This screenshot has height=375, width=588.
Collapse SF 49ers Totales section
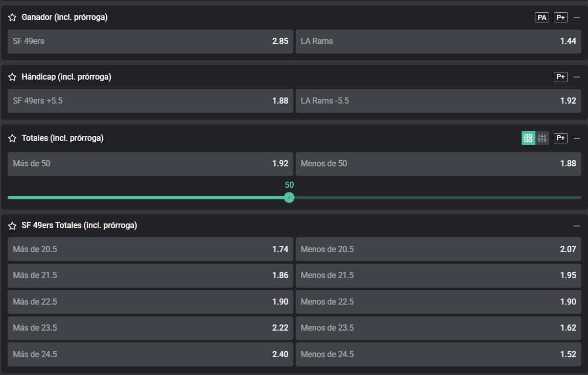(x=577, y=226)
